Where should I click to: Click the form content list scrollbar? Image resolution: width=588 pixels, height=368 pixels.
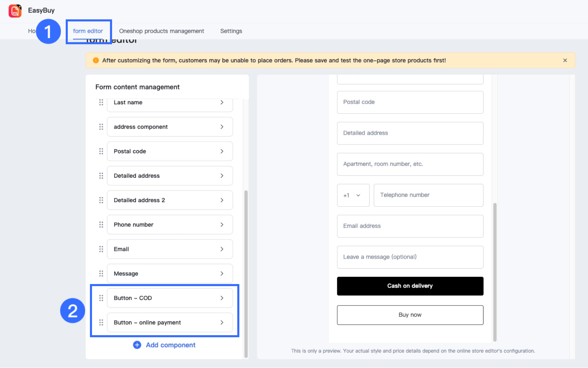coord(246,273)
